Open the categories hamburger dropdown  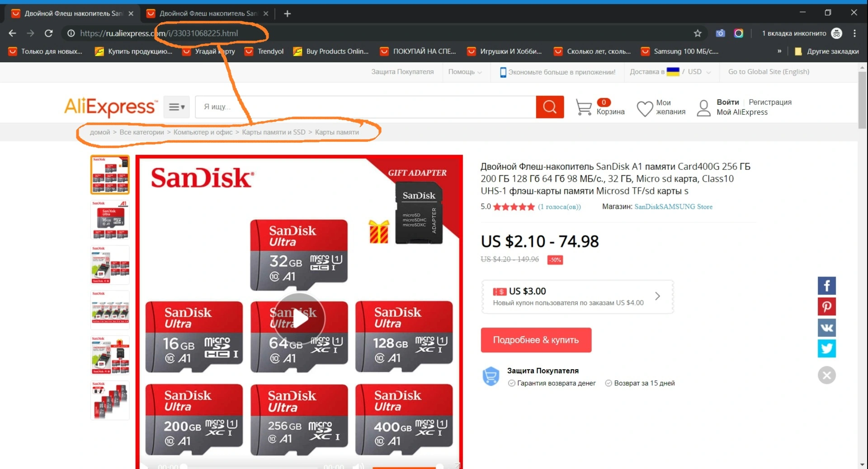pos(176,107)
